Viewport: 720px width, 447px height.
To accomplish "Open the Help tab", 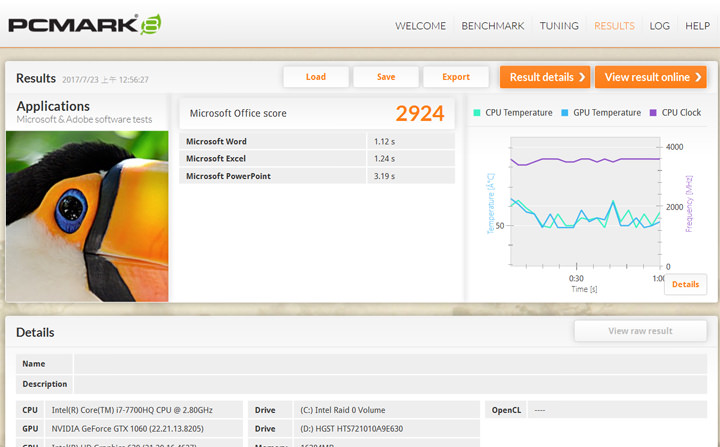I will (697, 26).
